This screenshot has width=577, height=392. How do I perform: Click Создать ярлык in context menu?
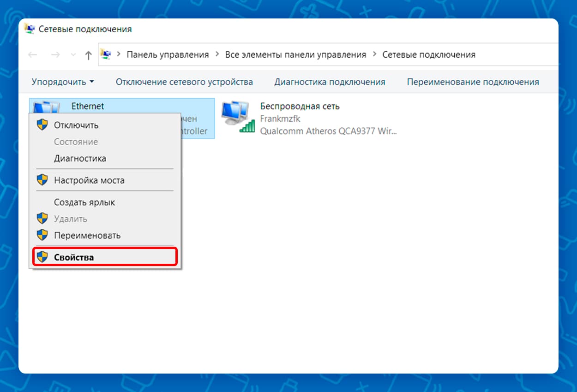[x=84, y=202]
